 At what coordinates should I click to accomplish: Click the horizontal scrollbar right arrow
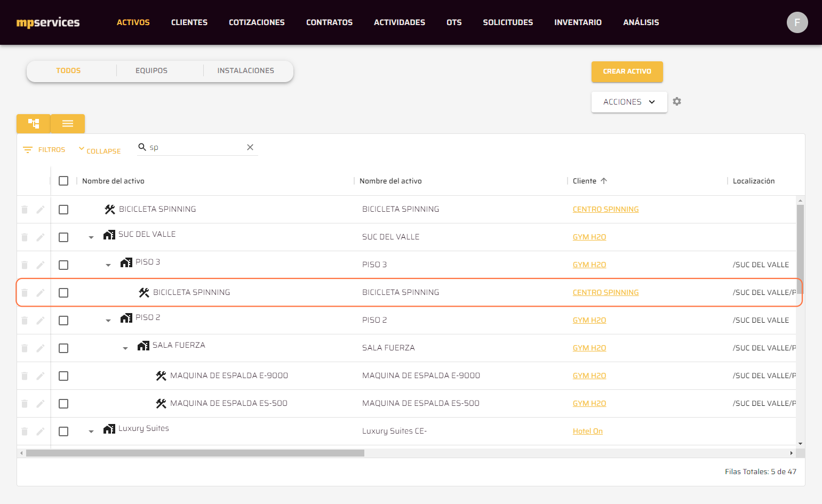[x=792, y=453]
